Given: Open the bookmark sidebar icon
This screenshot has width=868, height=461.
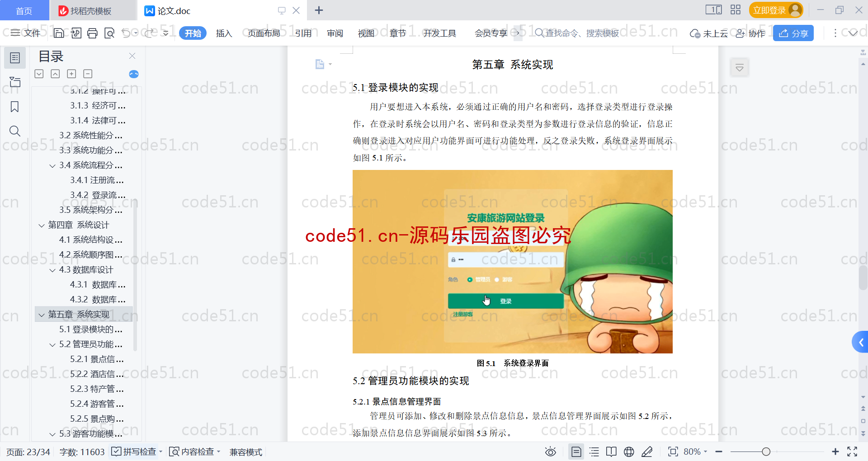Looking at the screenshot, I should coord(15,107).
